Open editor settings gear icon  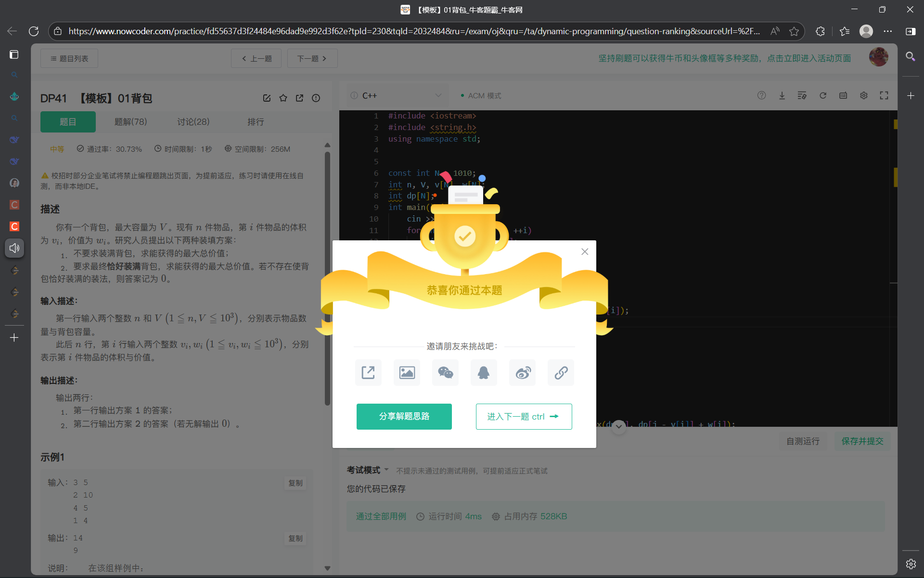point(863,95)
